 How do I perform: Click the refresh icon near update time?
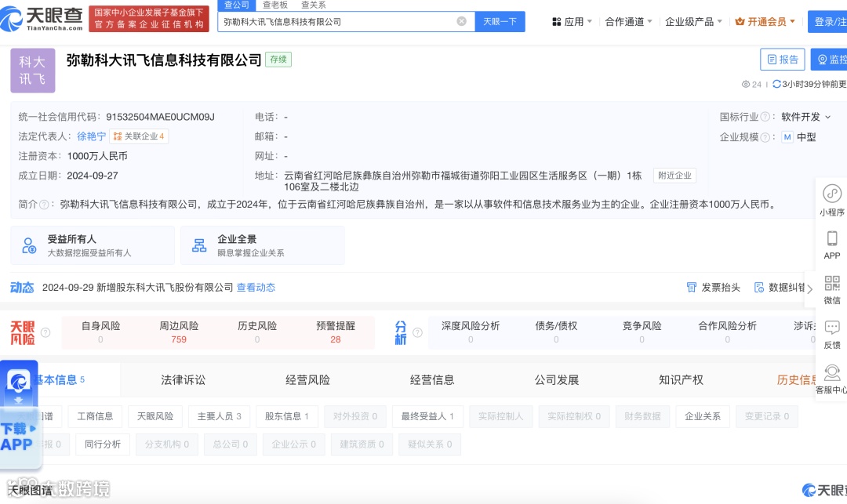[x=776, y=84]
